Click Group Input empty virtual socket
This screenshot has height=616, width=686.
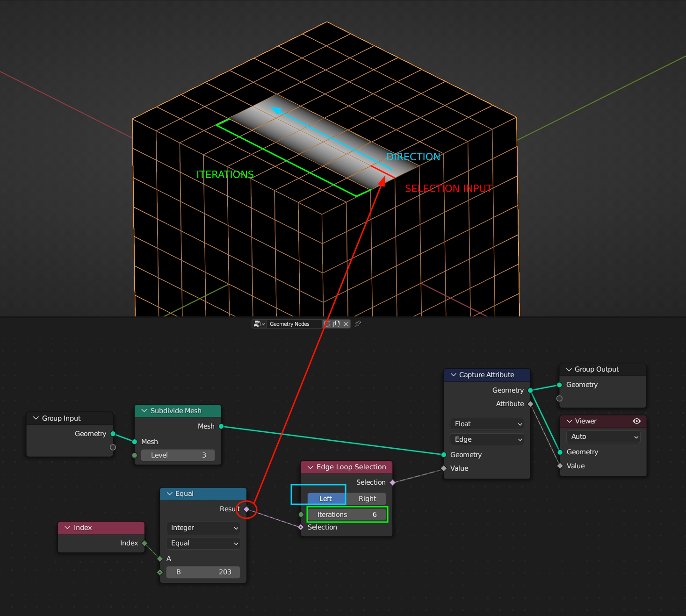pyautogui.click(x=113, y=447)
